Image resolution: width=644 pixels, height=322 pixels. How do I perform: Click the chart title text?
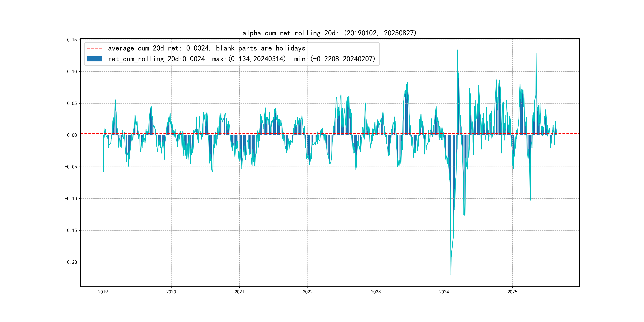tap(329, 33)
